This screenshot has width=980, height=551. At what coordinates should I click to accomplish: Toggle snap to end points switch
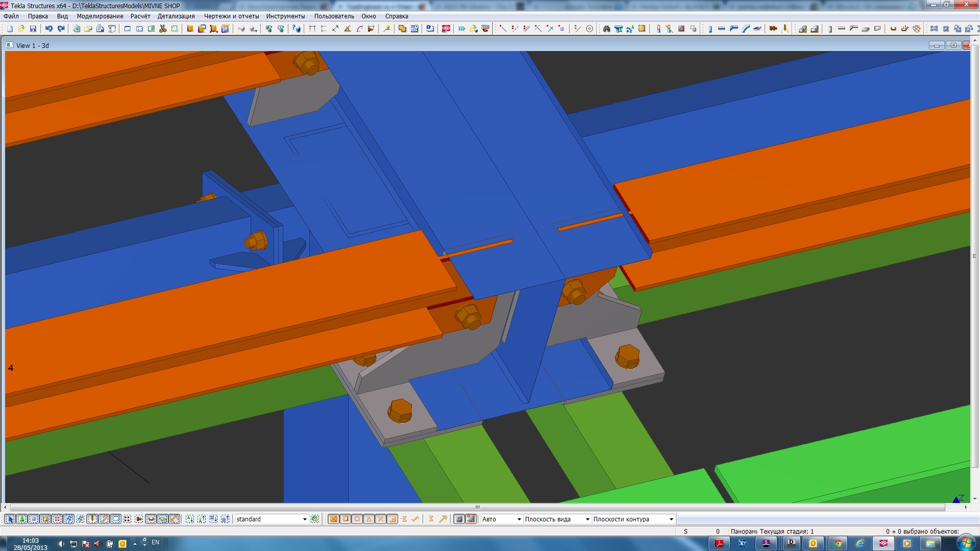pos(346,519)
